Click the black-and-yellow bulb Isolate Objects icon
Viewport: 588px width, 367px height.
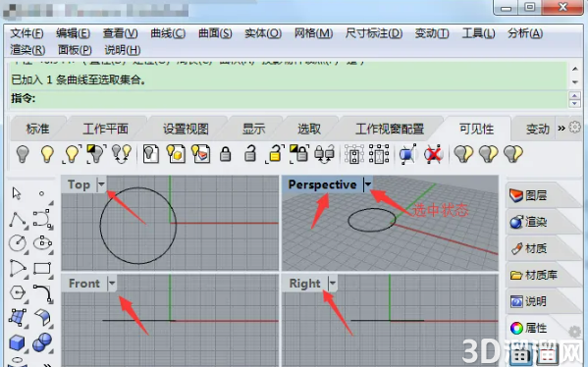click(x=96, y=154)
